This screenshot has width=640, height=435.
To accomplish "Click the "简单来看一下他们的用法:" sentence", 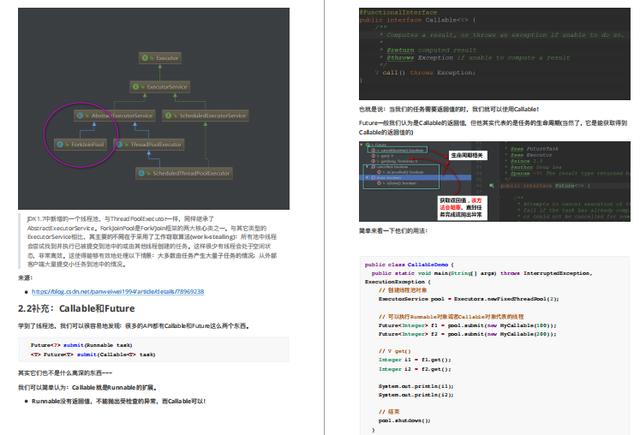I will pyautogui.click(x=393, y=231).
